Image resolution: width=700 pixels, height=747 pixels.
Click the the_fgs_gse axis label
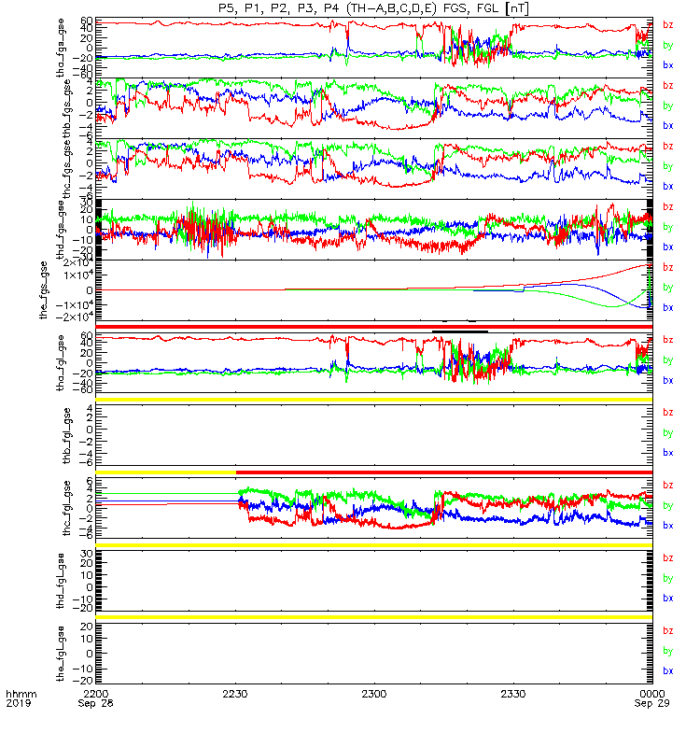pyautogui.click(x=43, y=290)
